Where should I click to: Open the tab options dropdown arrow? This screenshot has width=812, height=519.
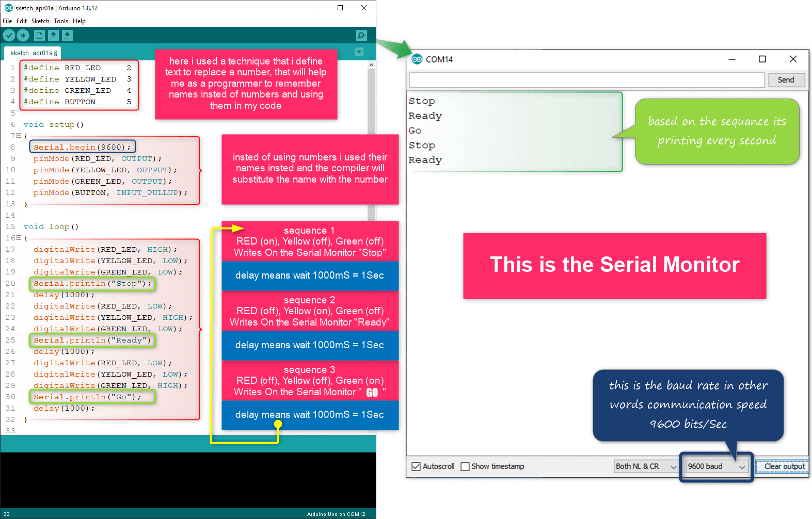(359, 52)
